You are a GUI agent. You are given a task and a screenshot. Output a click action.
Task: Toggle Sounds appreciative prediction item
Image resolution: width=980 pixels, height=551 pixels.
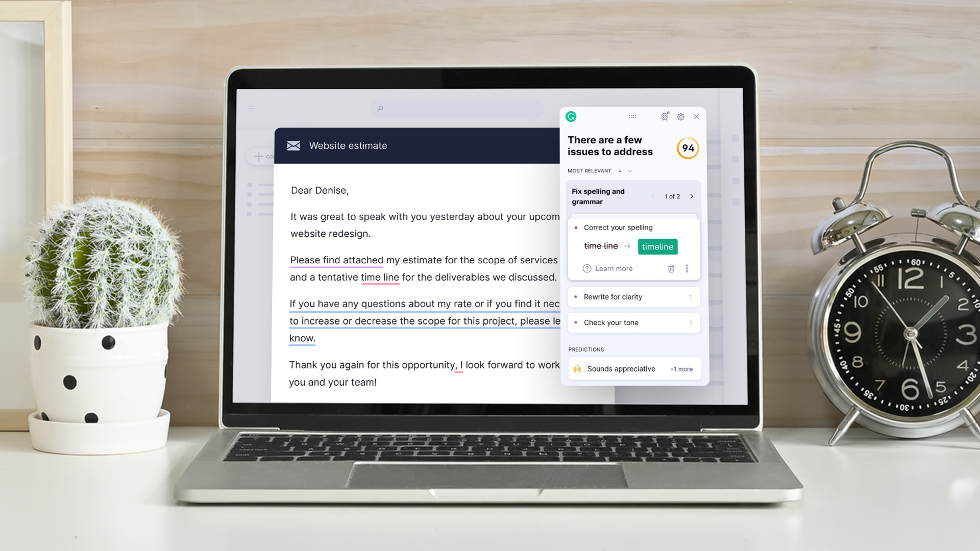[633, 369]
